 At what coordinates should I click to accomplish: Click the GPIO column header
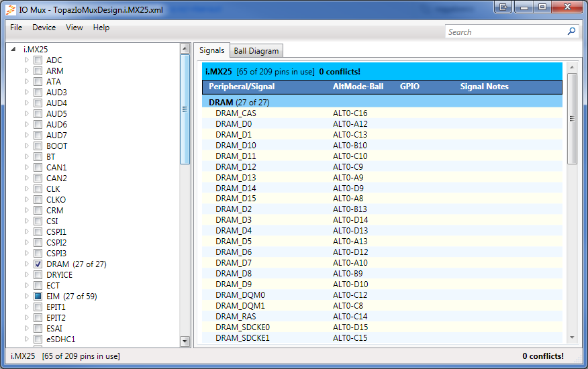coord(409,87)
